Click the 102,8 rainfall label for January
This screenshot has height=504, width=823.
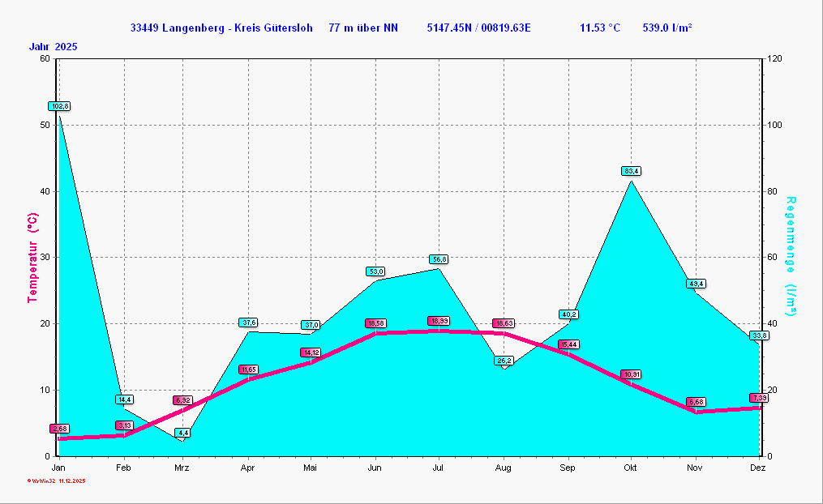click(x=59, y=106)
